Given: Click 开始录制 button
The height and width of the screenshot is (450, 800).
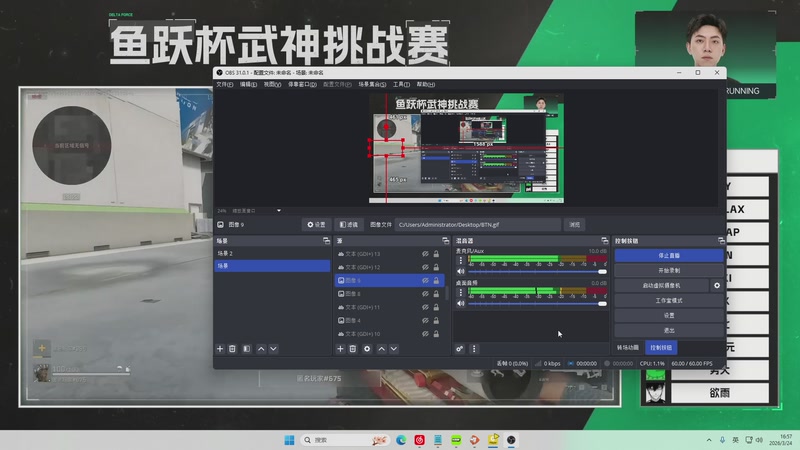Looking at the screenshot, I should 669,270.
